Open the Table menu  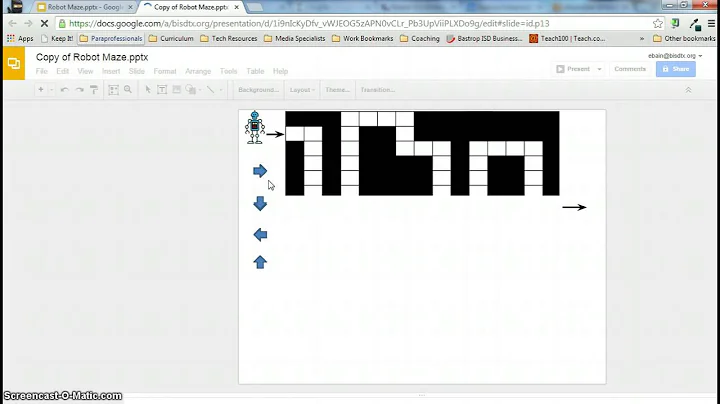click(x=255, y=71)
